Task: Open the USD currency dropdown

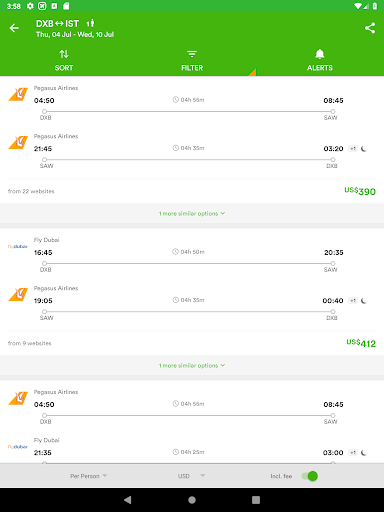Action: pyautogui.click(x=191, y=476)
